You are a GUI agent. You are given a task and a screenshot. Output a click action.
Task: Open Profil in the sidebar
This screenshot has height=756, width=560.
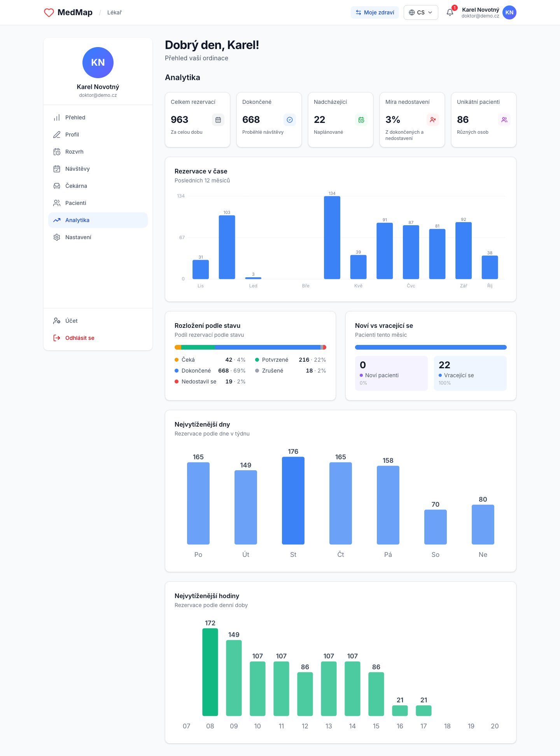(98, 135)
